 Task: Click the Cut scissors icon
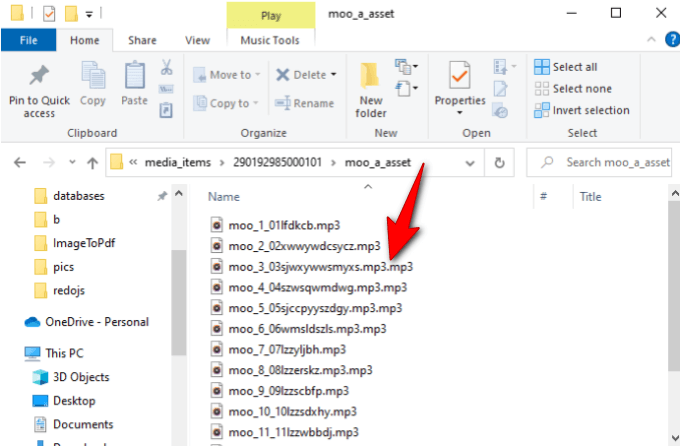167,67
